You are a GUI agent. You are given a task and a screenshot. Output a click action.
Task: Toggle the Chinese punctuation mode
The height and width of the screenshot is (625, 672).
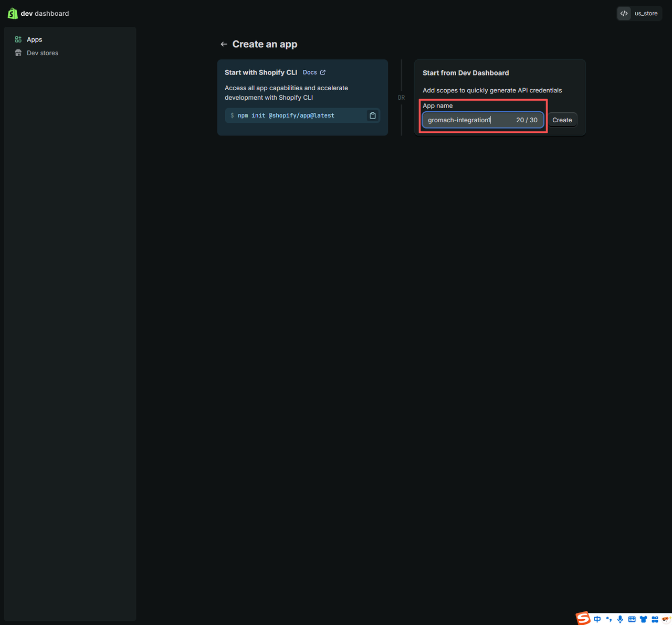[x=609, y=619]
